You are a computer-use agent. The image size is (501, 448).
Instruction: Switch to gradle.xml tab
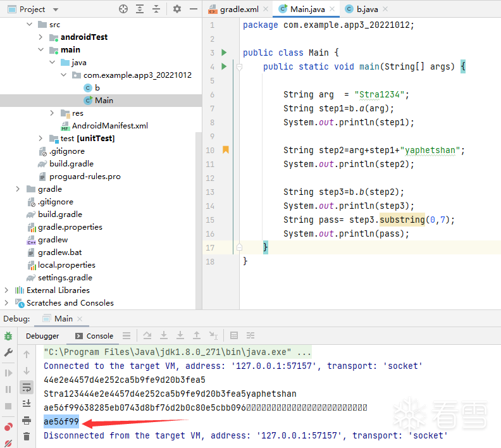pyautogui.click(x=239, y=9)
